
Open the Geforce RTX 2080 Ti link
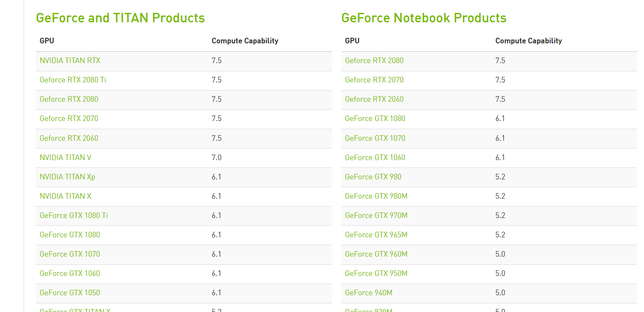pyautogui.click(x=73, y=80)
